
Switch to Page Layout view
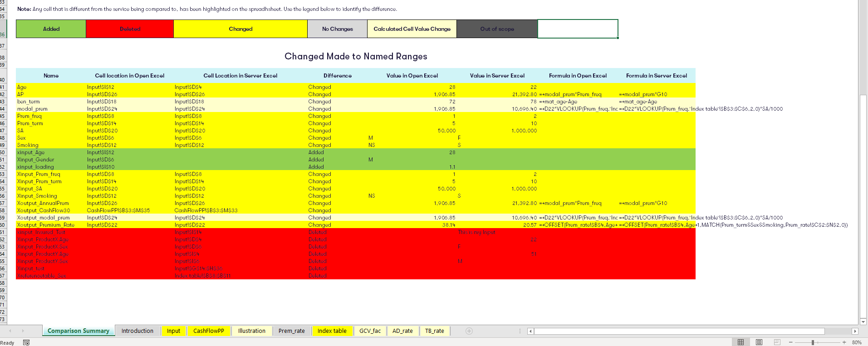[x=759, y=342]
